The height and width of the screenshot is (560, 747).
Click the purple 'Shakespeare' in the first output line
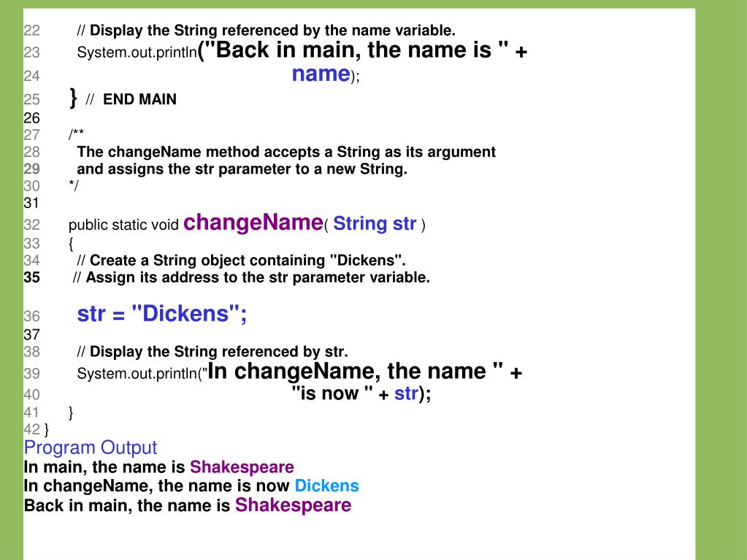(242, 467)
